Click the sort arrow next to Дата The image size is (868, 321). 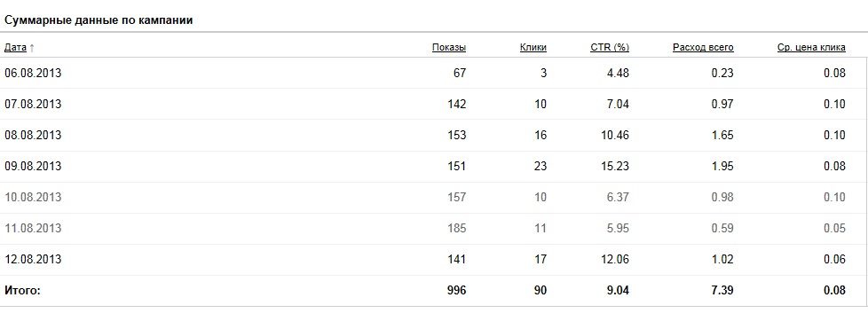(x=32, y=48)
